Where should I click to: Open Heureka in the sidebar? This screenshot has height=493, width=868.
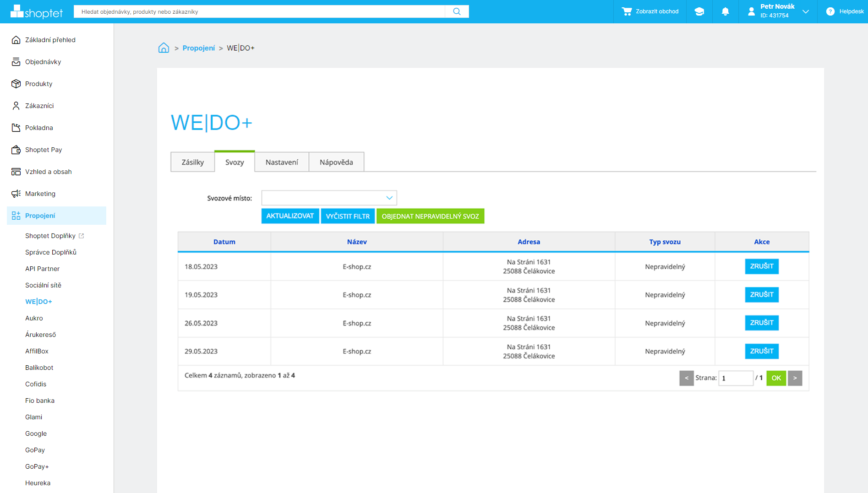point(38,483)
